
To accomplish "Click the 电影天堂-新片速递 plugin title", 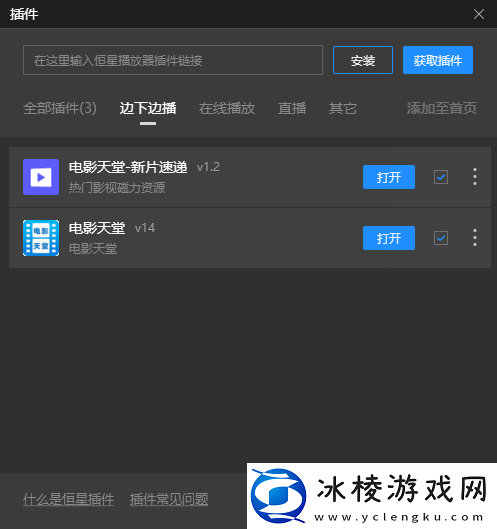I will pyautogui.click(x=128, y=167).
